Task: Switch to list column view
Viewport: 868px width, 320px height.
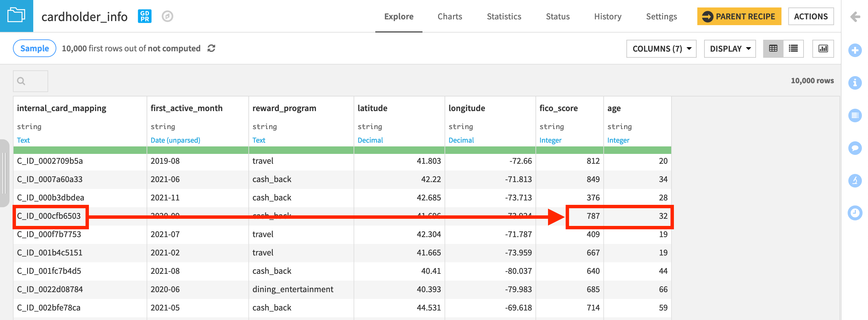Action: (793, 49)
